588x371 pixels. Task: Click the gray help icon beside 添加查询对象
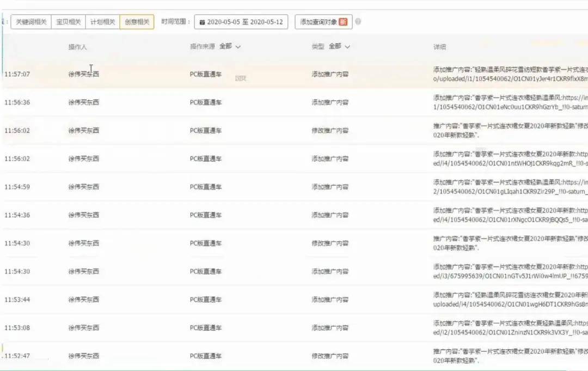[358, 22]
